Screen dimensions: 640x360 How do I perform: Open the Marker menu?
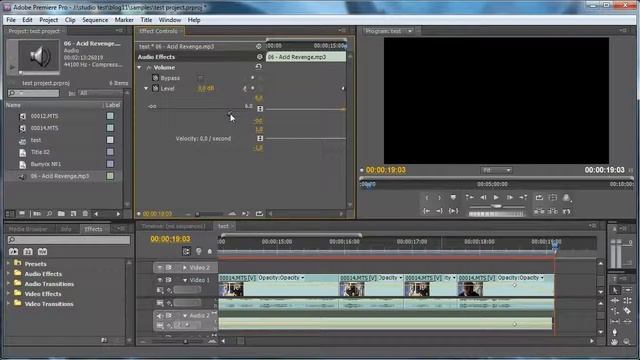coord(124,20)
